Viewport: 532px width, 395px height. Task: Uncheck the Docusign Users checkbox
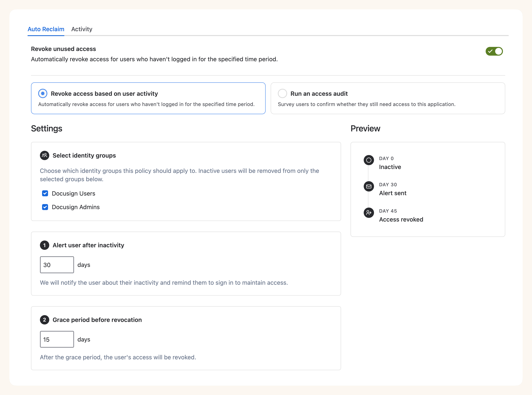coord(45,193)
